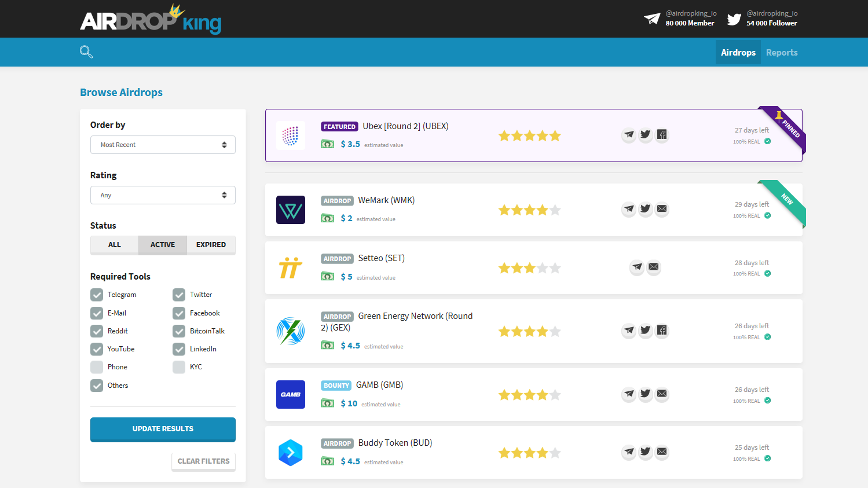This screenshot has height=488, width=868.
Task: Open the Order by Most Recent dropdown
Action: [x=163, y=145]
